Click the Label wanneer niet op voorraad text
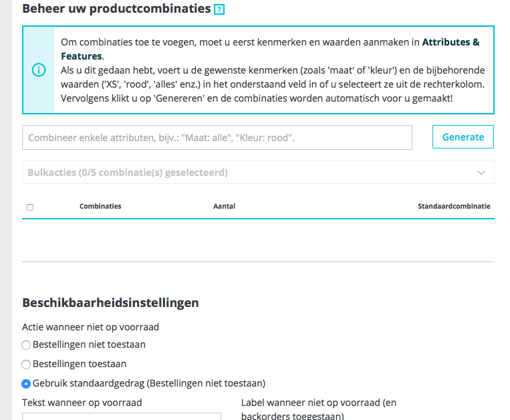 click(319, 409)
